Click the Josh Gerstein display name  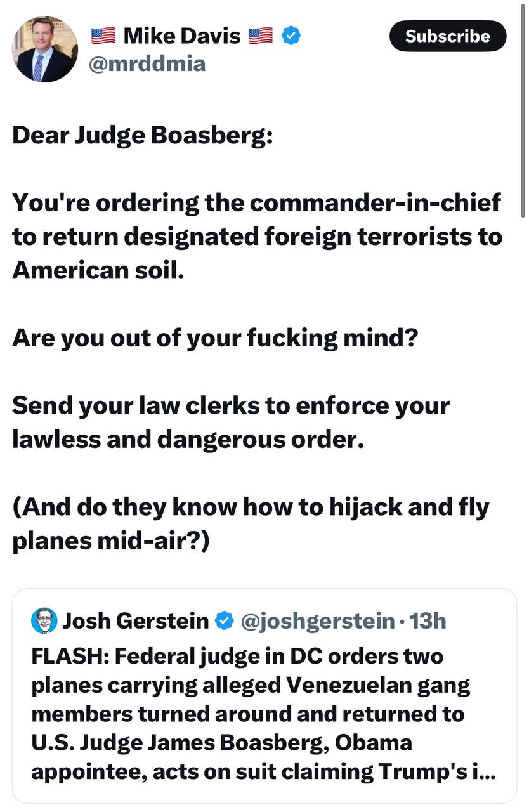[135, 620]
